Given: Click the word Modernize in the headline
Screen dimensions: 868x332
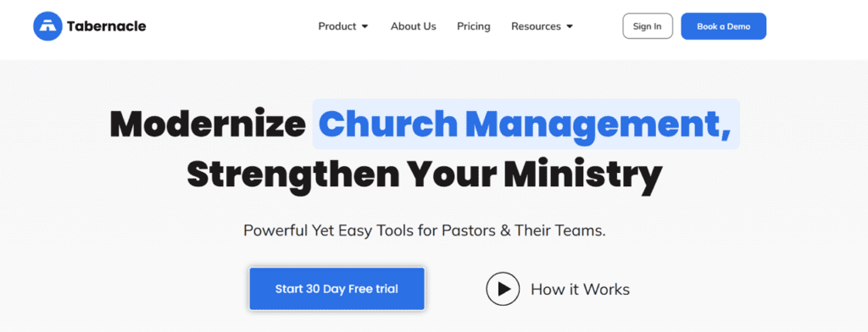Looking at the screenshot, I should tap(208, 125).
